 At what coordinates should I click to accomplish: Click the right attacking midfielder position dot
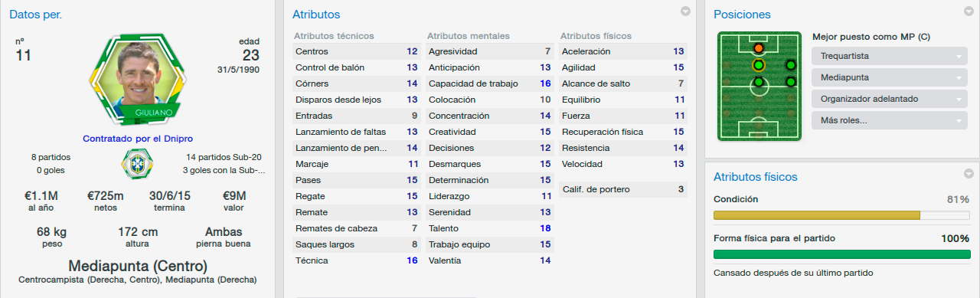click(x=790, y=65)
